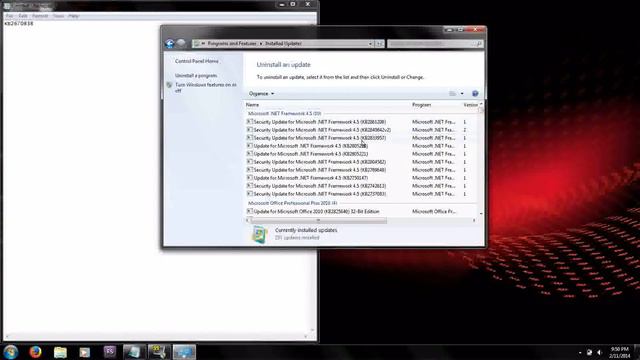
Task: Open Notepad's File menu
Action: point(9,16)
